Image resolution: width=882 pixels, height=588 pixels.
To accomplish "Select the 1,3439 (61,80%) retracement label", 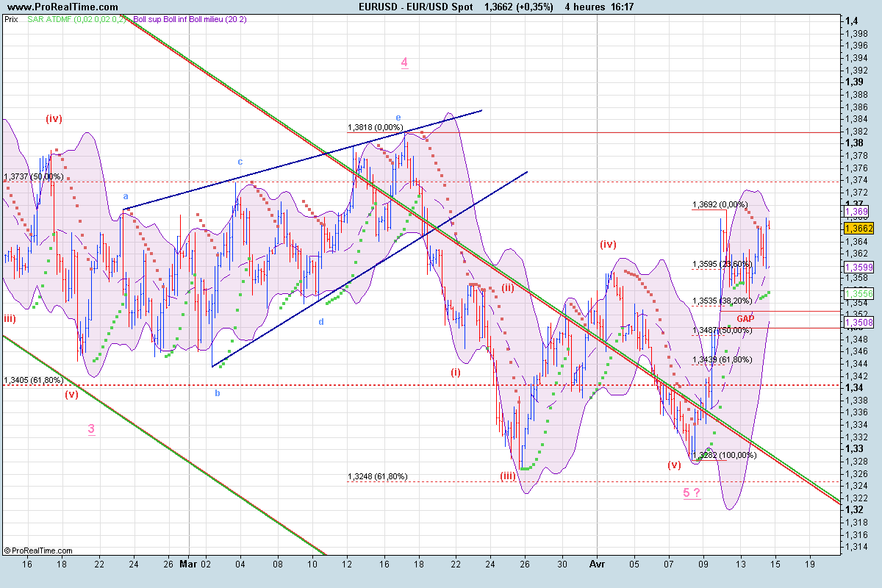I will (x=723, y=359).
